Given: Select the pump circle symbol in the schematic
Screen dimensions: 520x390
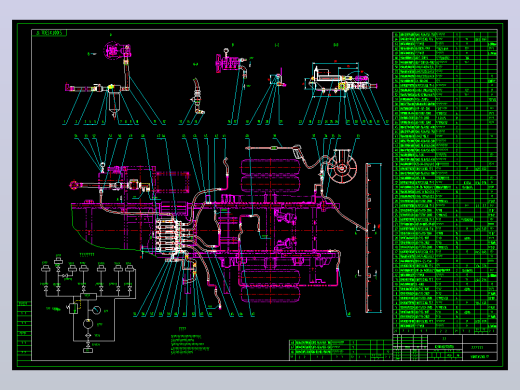Looking at the screenshot, I should click(88, 324).
